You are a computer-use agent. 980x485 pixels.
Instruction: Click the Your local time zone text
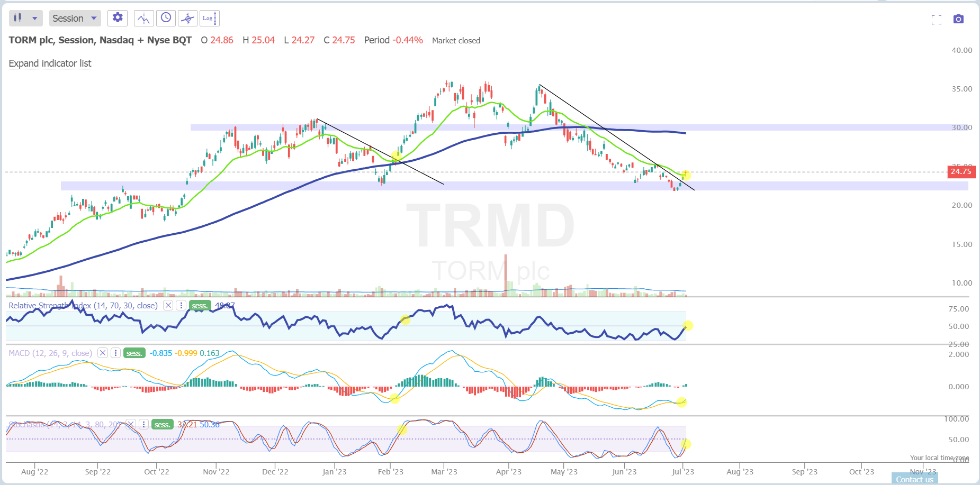[939, 458]
